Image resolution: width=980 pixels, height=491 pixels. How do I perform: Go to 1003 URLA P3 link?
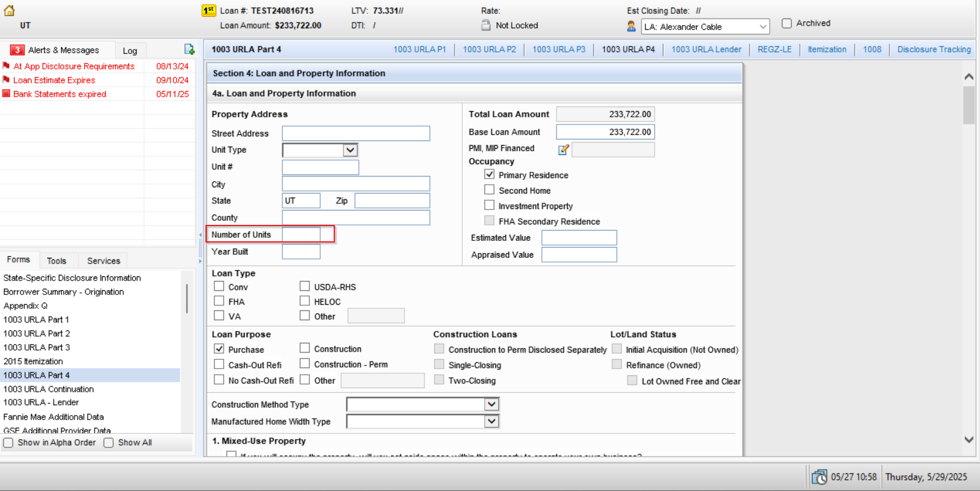click(559, 49)
